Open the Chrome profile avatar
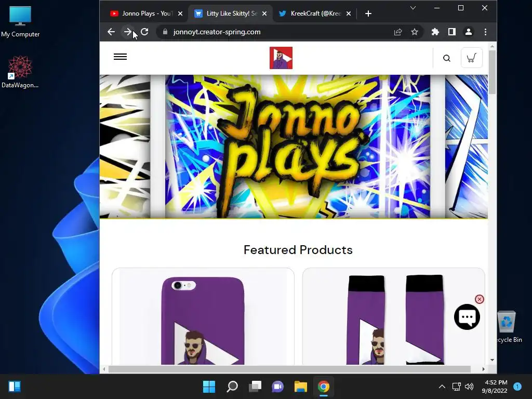 [469, 32]
